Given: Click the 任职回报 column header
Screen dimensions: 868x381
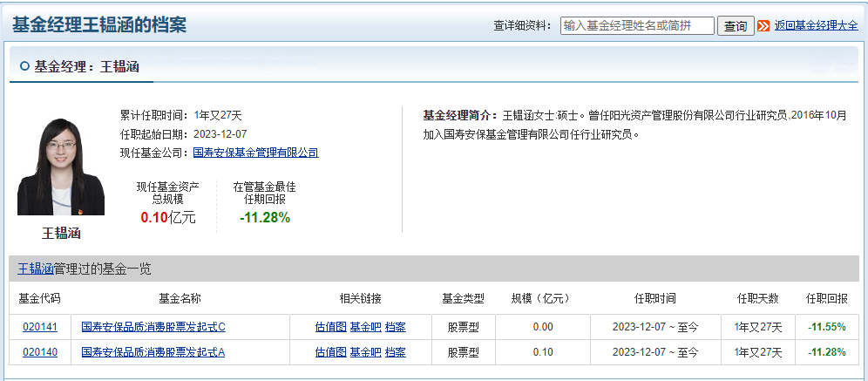Looking at the screenshot, I should pos(827,298).
